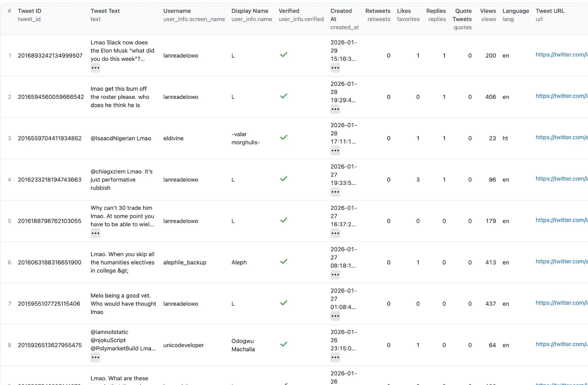Show full Created At value for row 3
This screenshot has width=588, height=385.
click(335, 151)
